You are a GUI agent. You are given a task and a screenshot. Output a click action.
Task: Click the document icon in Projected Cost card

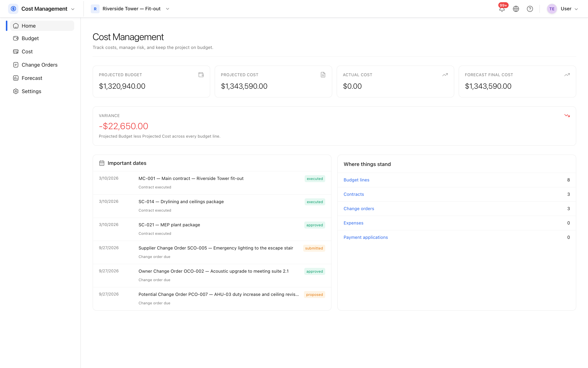(323, 75)
